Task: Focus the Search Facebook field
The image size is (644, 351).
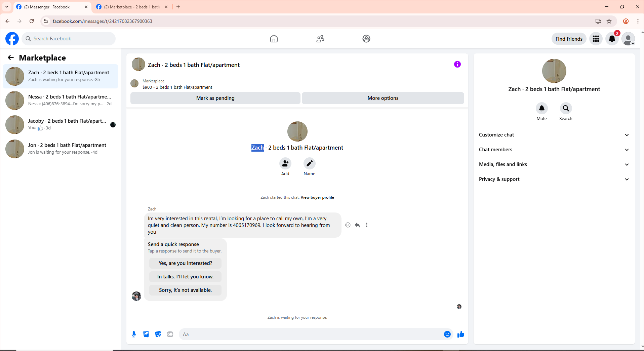Action: click(69, 39)
